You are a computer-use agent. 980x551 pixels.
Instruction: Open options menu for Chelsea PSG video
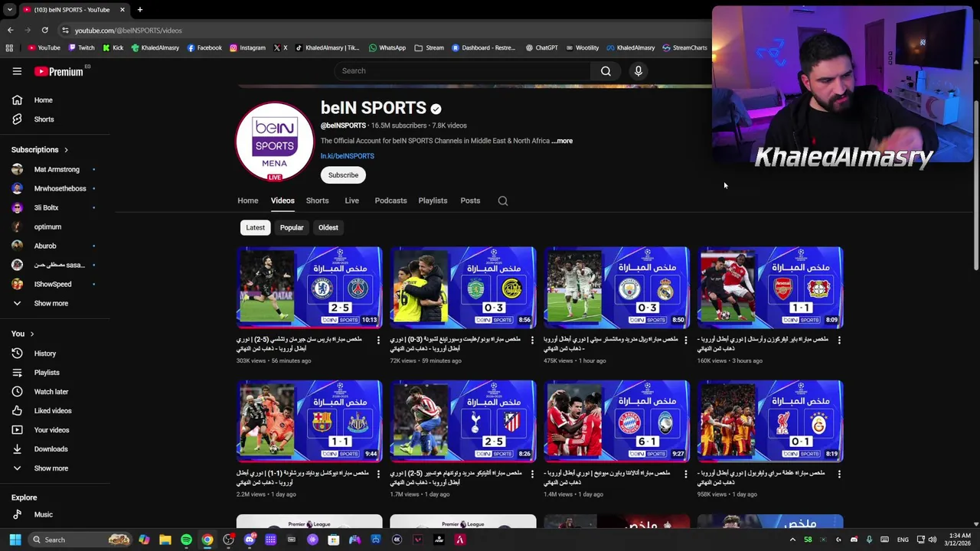[378, 340]
